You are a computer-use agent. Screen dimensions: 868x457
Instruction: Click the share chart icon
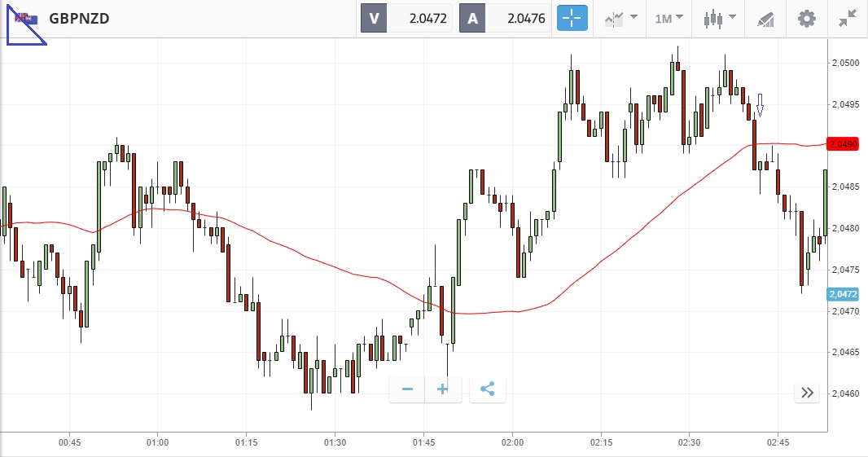click(488, 389)
